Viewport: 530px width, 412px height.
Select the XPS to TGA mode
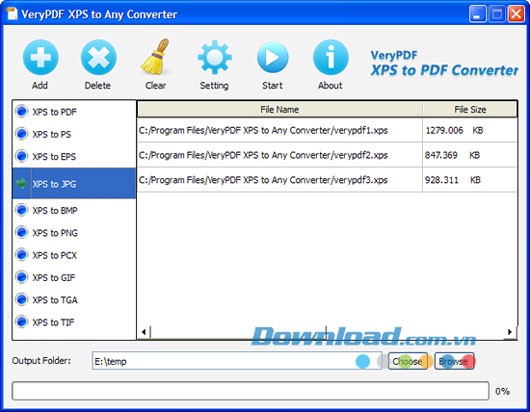74,300
